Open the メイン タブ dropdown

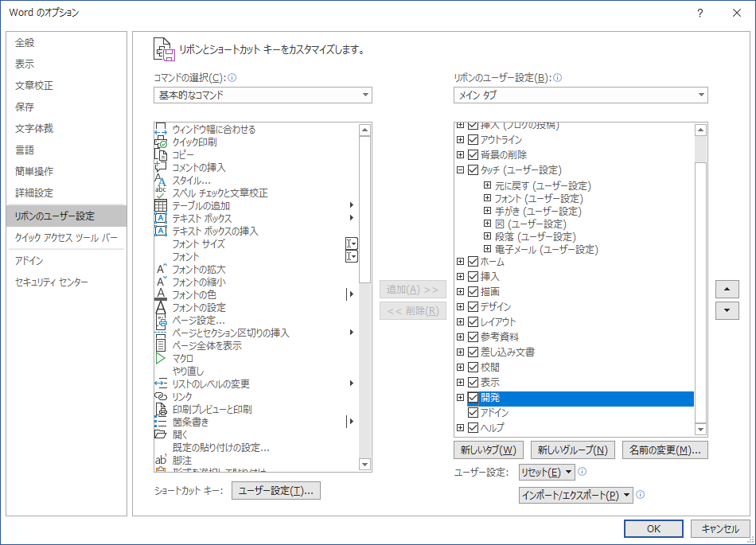click(x=580, y=95)
